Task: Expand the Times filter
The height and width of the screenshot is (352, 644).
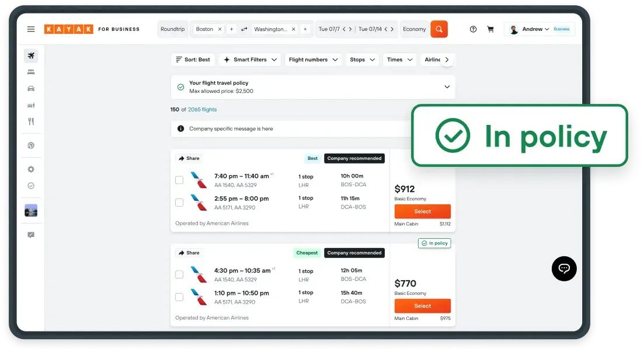Action: tap(399, 60)
